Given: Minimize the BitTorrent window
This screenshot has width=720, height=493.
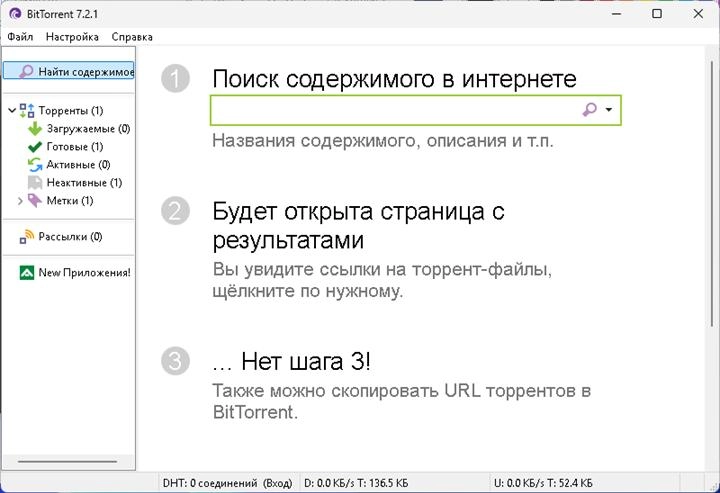Looking at the screenshot, I should [x=616, y=14].
